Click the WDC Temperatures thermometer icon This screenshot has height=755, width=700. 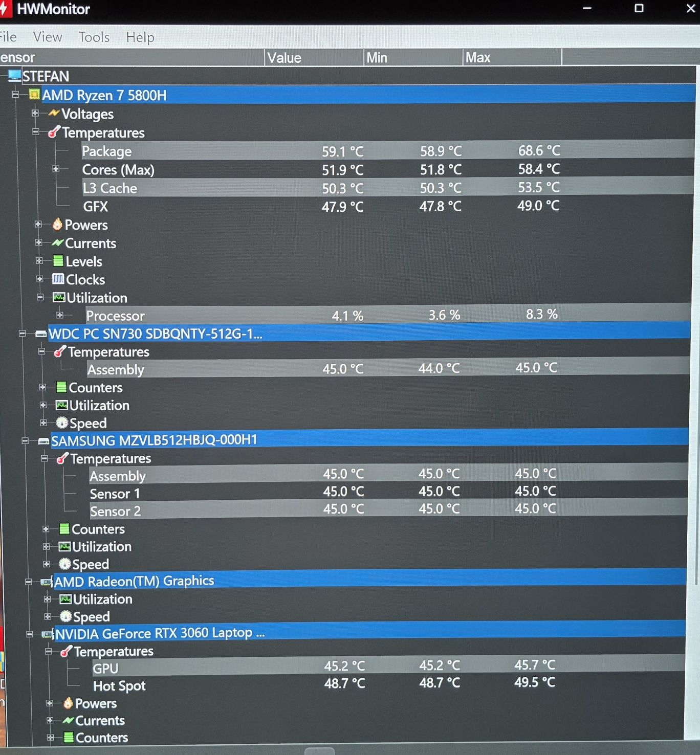[60, 351]
